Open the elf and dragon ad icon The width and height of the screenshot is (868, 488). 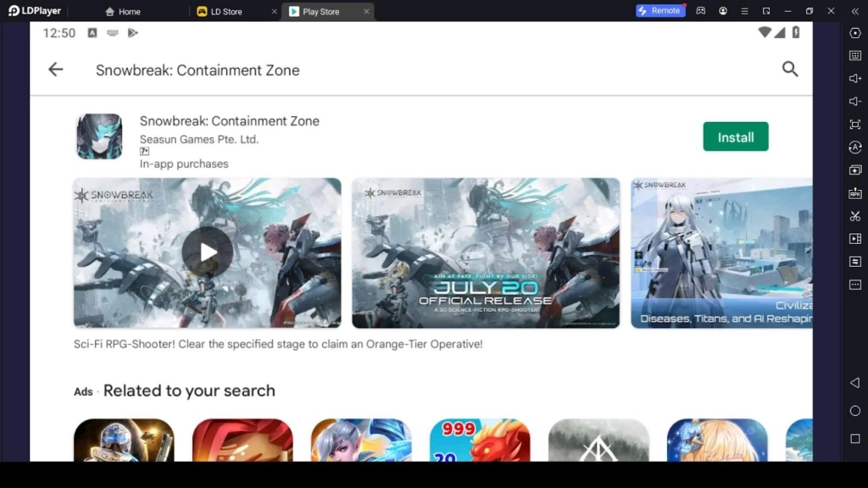point(361,440)
